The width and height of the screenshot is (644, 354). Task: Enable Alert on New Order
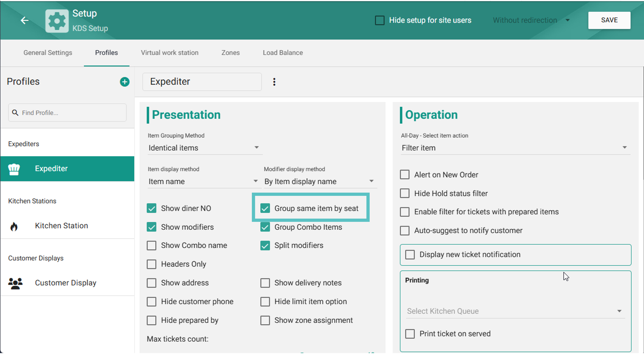click(x=405, y=175)
